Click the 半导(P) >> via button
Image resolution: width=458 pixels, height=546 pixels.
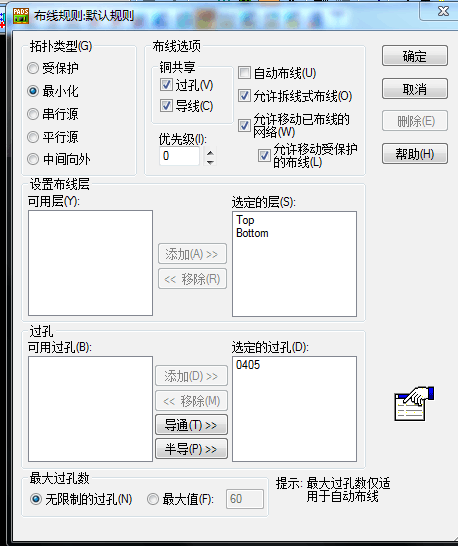191,449
